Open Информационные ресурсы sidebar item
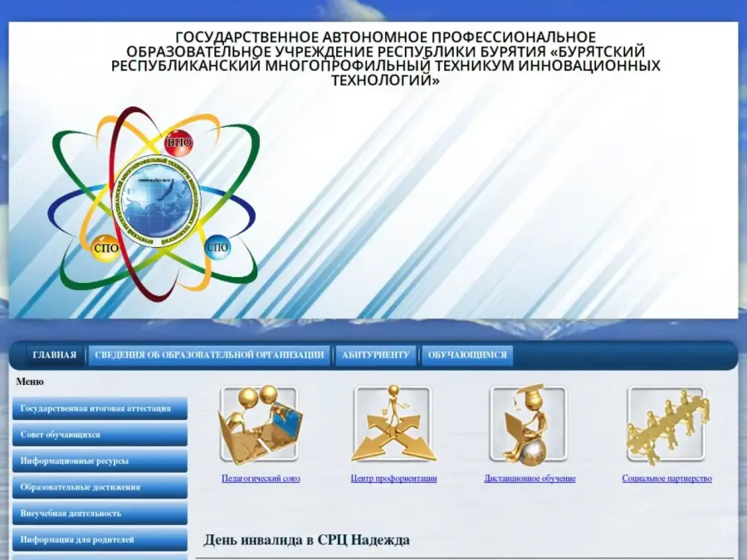This screenshot has width=747, height=560. (x=100, y=461)
